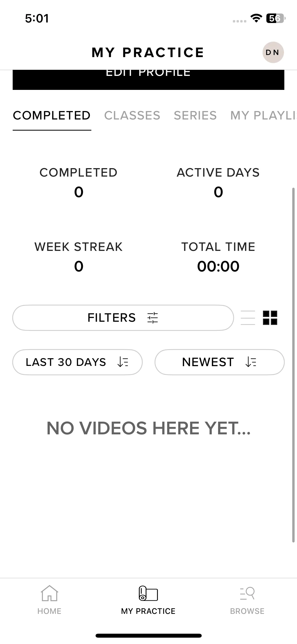Switch to list view layout

[x=248, y=318]
